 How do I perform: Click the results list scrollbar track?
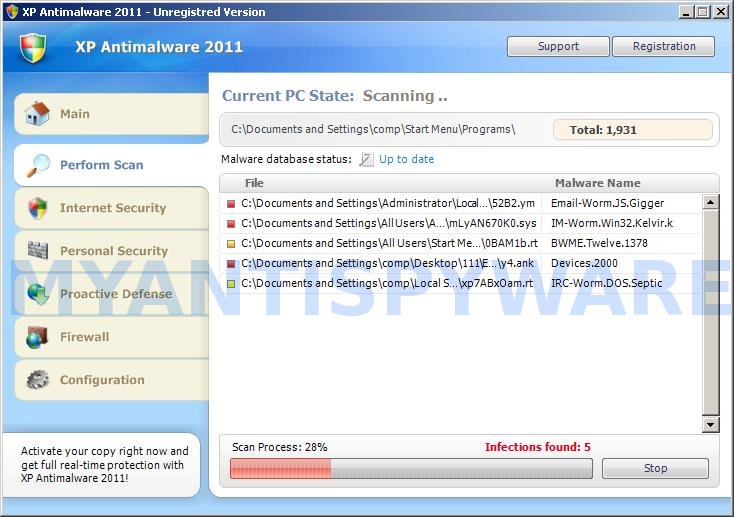pyautogui.click(x=711, y=313)
